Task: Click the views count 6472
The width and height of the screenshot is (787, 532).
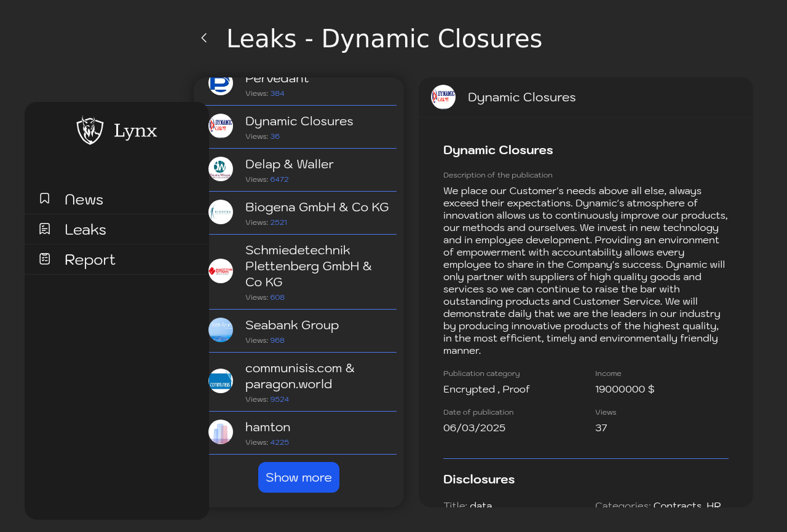Action: (279, 179)
